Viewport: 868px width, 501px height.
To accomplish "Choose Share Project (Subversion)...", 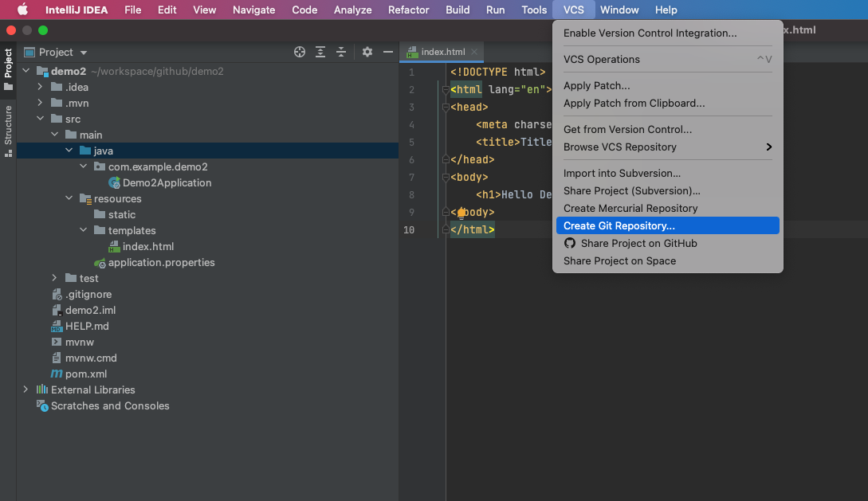I will coord(668,191).
